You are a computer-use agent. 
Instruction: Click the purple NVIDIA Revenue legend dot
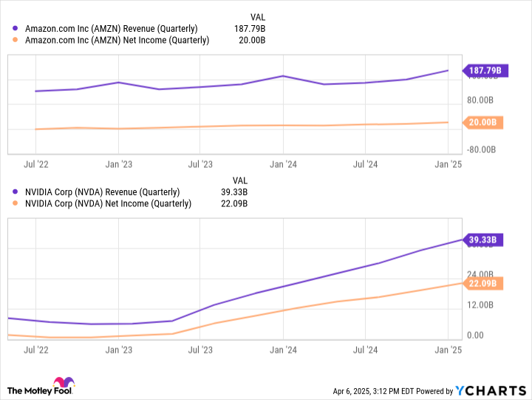(x=16, y=192)
